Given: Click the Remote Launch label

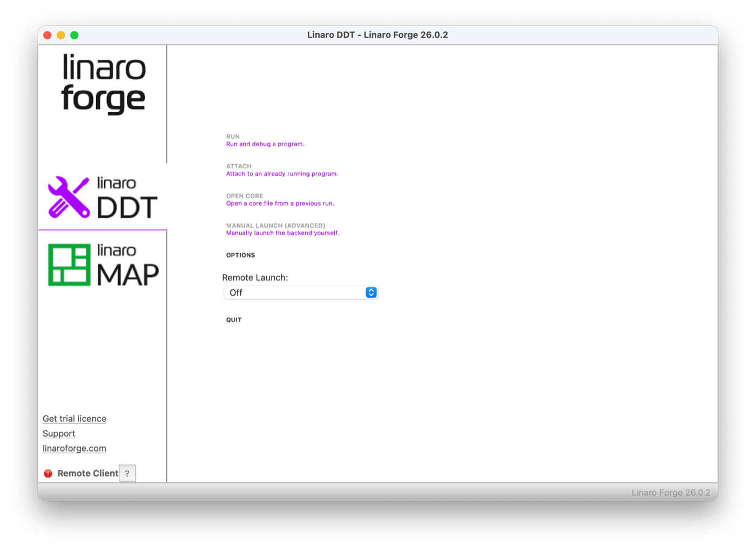Looking at the screenshot, I should tap(255, 277).
